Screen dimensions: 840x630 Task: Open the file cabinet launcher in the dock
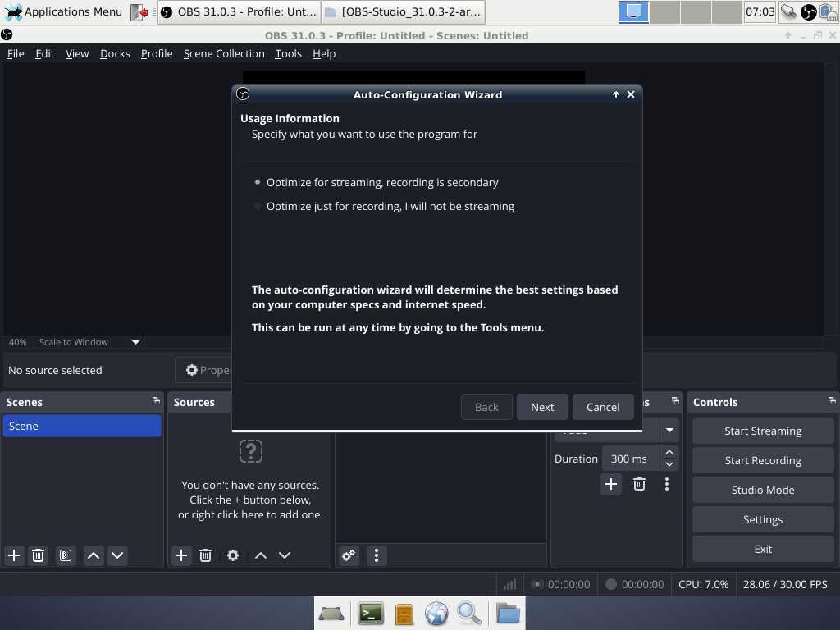pos(404,614)
